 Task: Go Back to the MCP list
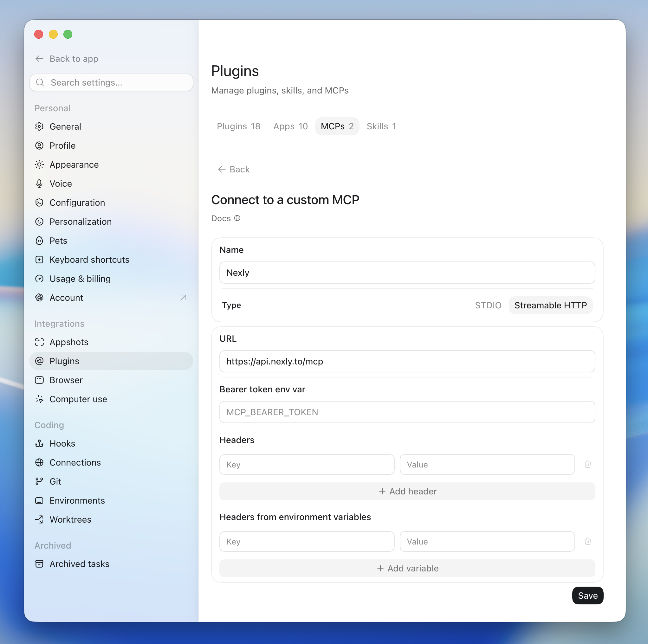click(234, 169)
